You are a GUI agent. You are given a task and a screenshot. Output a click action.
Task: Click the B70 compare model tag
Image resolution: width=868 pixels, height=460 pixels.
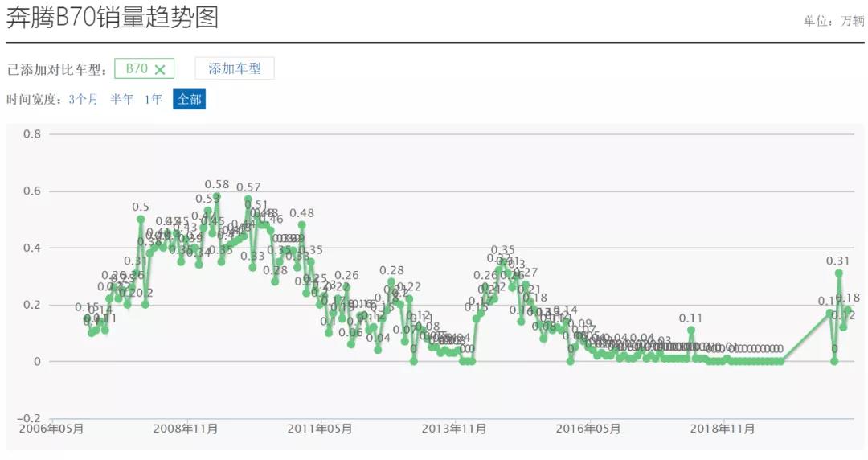pos(144,68)
